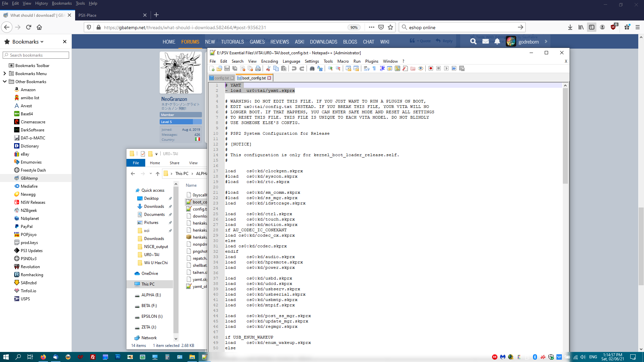Switch to config.txt tab in Notepad++
Screen dimensions: 644x362
coord(221,78)
